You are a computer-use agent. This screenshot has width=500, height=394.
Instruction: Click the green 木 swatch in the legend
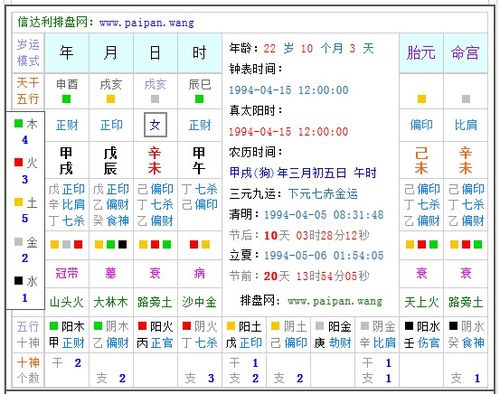point(19,124)
